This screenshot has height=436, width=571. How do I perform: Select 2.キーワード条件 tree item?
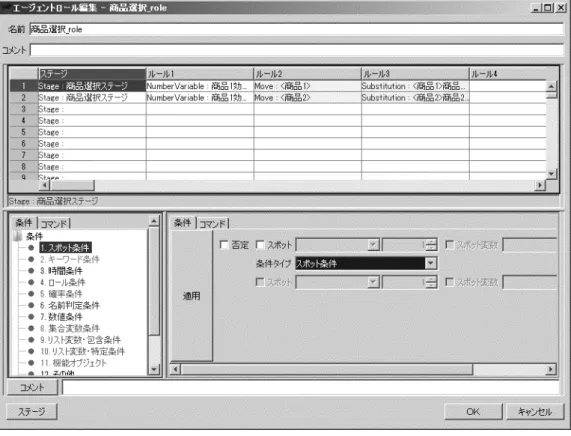(70, 259)
